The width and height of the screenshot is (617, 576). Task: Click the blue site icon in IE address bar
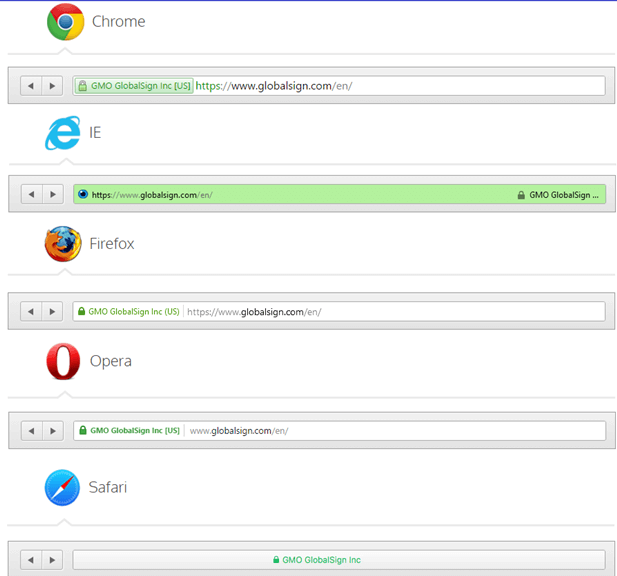[83, 194]
